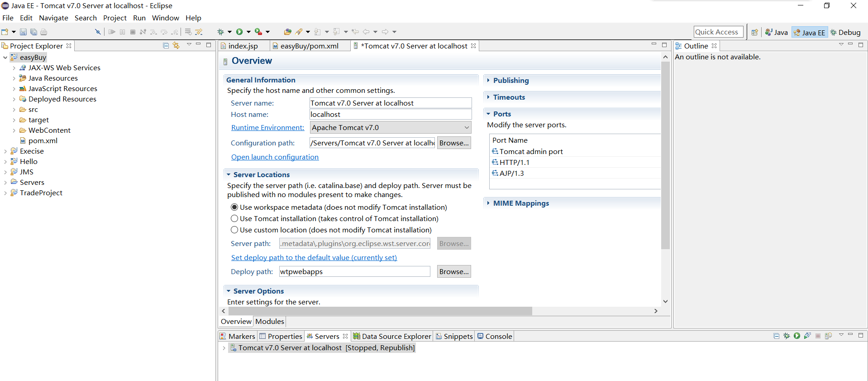Click the Quick Access field
This screenshot has width=868, height=381.
pyautogui.click(x=718, y=32)
